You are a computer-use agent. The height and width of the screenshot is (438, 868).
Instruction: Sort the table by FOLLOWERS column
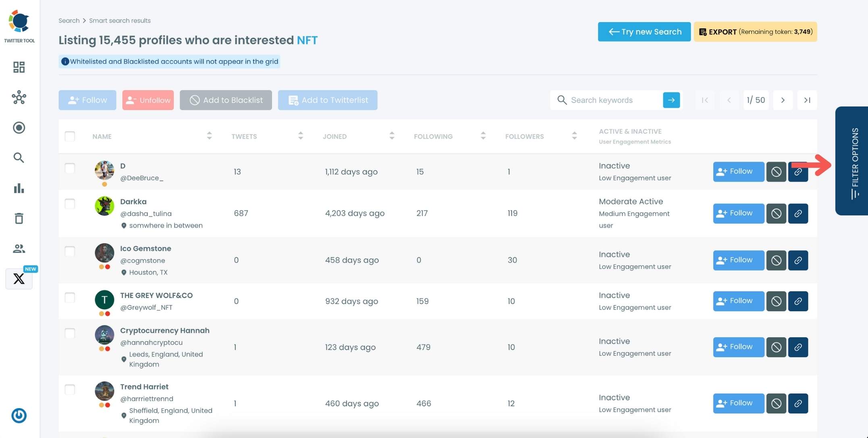[575, 136]
